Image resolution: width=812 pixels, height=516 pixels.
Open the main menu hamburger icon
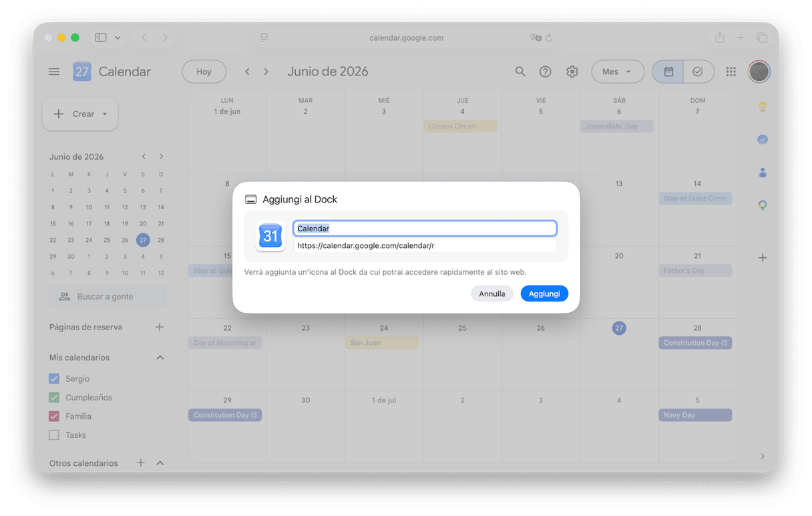pyautogui.click(x=54, y=72)
